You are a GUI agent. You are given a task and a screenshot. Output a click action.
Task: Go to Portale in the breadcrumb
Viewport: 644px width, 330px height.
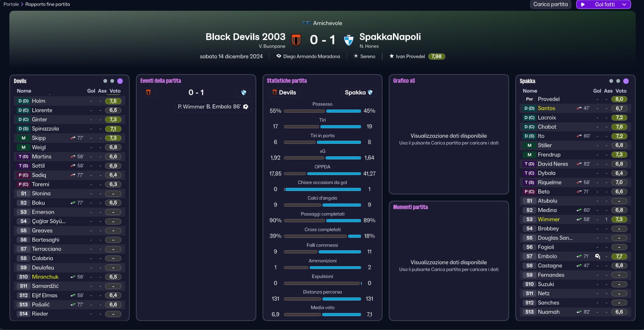pyautogui.click(x=11, y=4)
